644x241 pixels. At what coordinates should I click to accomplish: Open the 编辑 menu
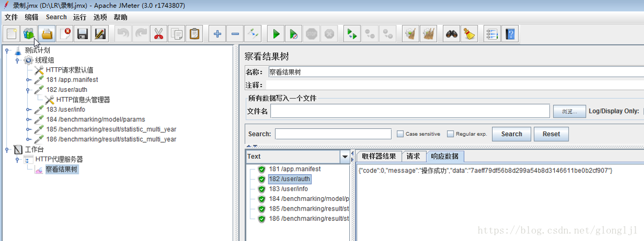[32, 17]
